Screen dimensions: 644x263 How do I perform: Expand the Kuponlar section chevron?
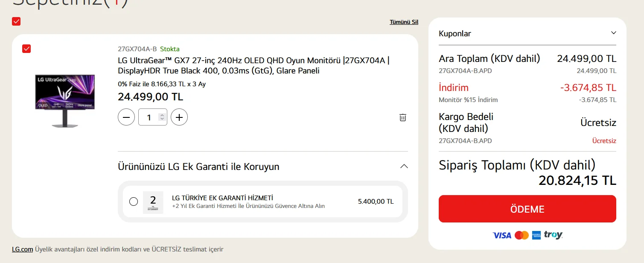point(613,33)
